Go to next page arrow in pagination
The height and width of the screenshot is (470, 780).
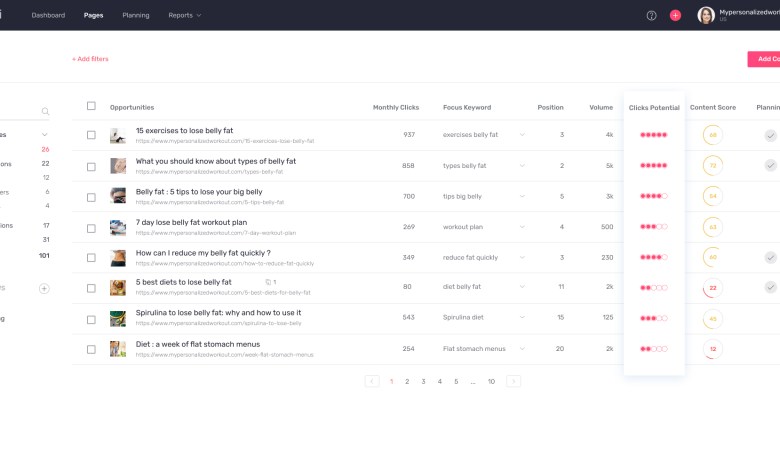click(x=513, y=381)
